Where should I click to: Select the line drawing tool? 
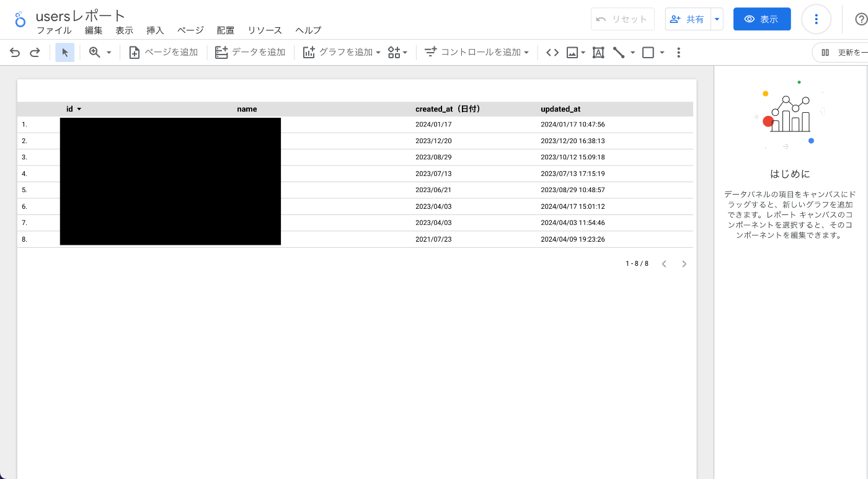[619, 53]
